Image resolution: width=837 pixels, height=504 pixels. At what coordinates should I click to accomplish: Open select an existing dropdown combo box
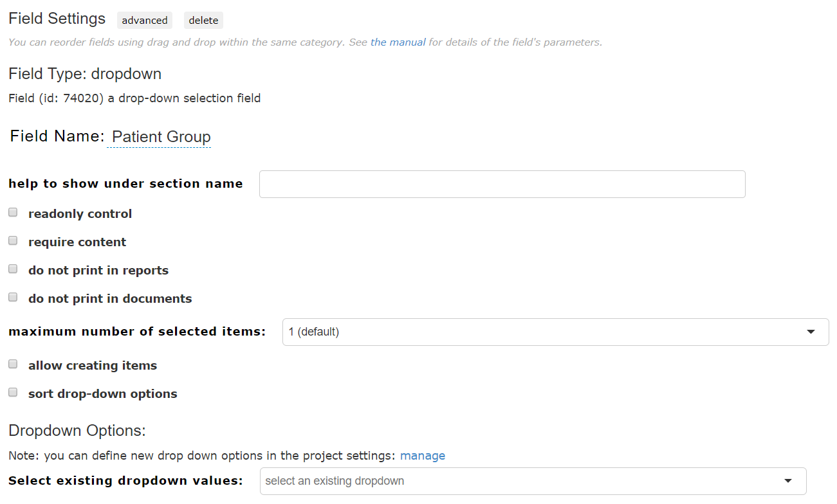[533, 481]
